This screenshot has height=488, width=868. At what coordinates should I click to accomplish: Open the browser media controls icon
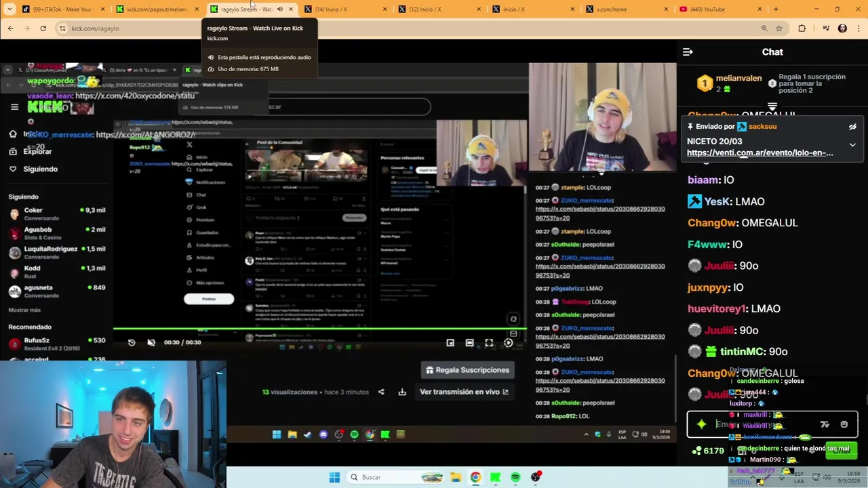[x=826, y=28]
